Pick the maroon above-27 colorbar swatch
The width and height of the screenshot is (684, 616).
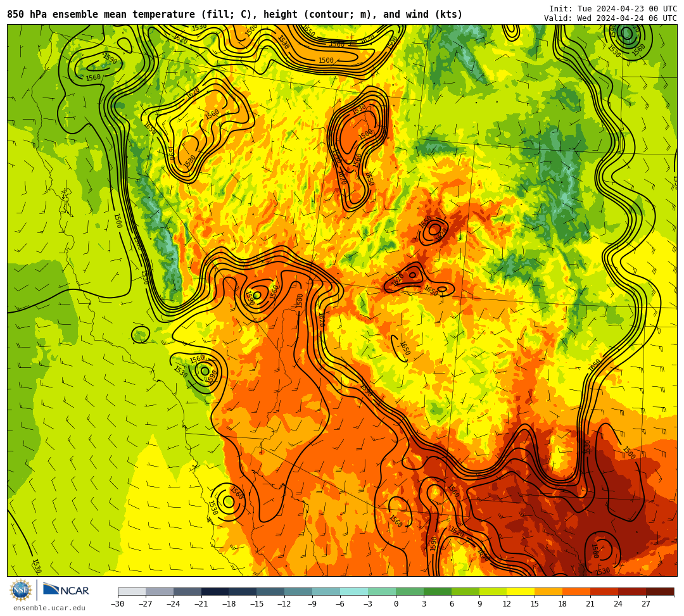[x=660, y=591]
